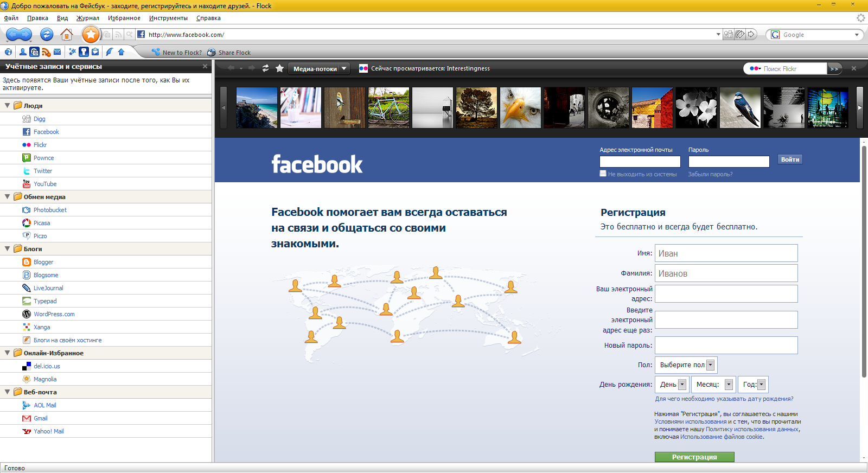Open the blog editor quill icon

pyautogui.click(x=110, y=52)
